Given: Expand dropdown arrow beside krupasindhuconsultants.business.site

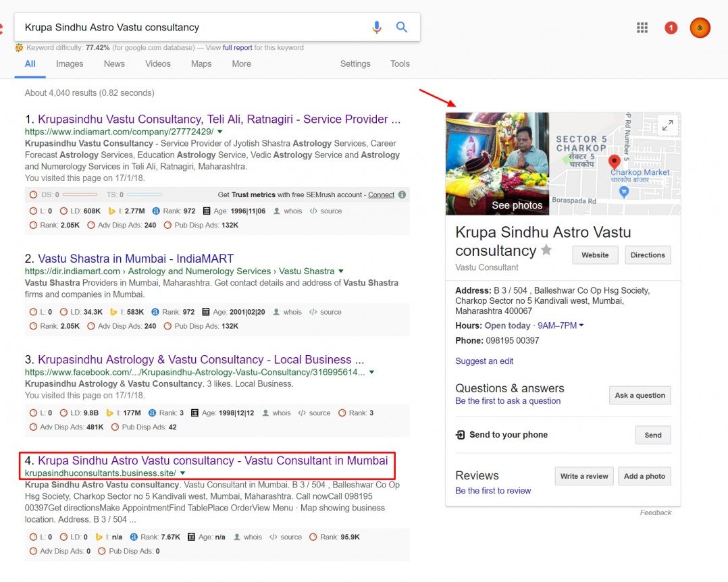Looking at the screenshot, I should 182,473.
